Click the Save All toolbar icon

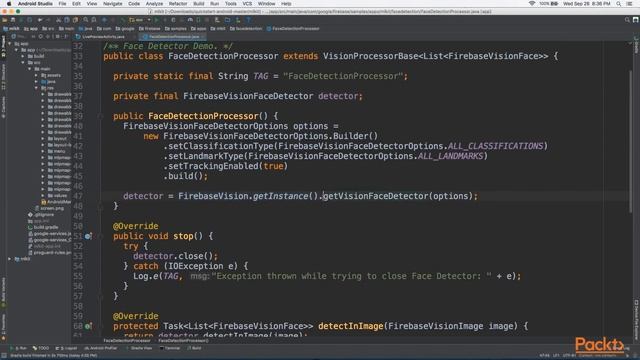click(x=13, y=20)
